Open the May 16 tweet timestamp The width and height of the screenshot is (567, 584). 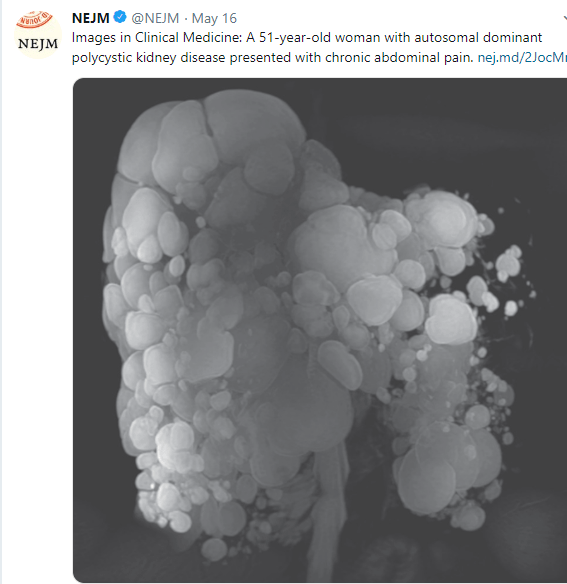pos(214,18)
